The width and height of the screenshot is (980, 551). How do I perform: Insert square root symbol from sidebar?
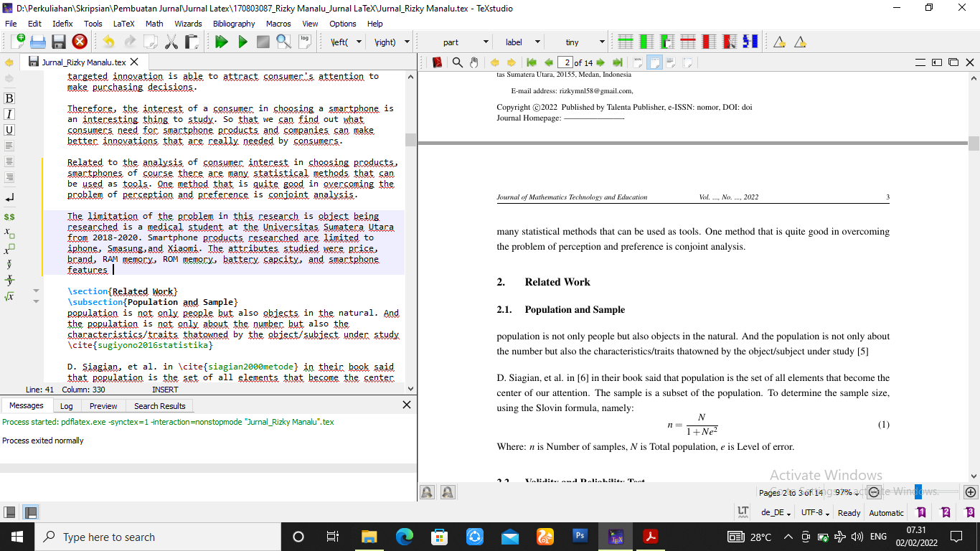[x=9, y=296]
